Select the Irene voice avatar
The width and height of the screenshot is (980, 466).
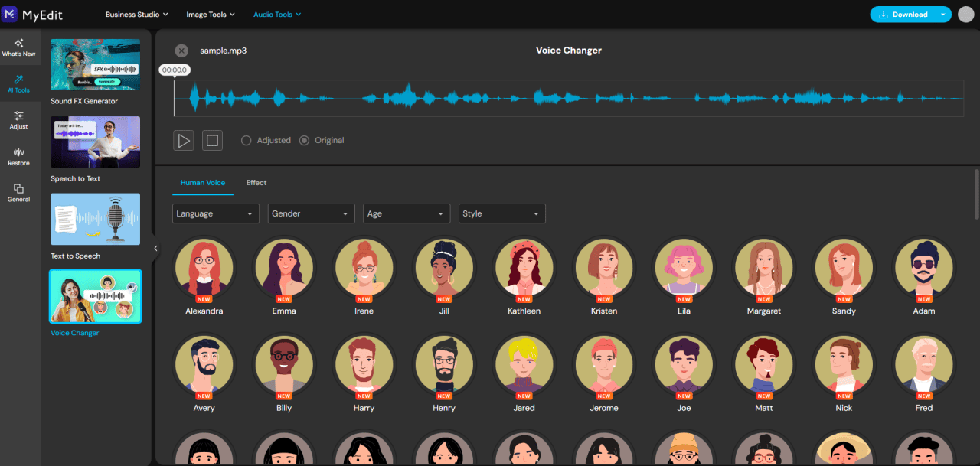[x=364, y=267]
